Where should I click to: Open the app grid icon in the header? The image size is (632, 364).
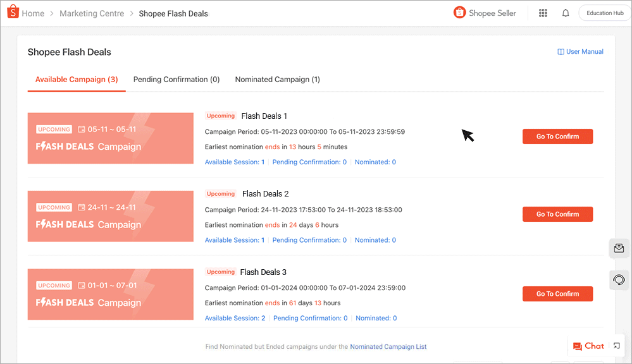pos(543,13)
